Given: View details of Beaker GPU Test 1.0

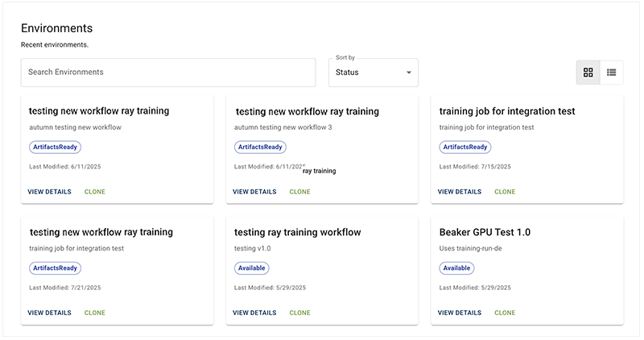Looking at the screenshot, I should pos(459,313).
